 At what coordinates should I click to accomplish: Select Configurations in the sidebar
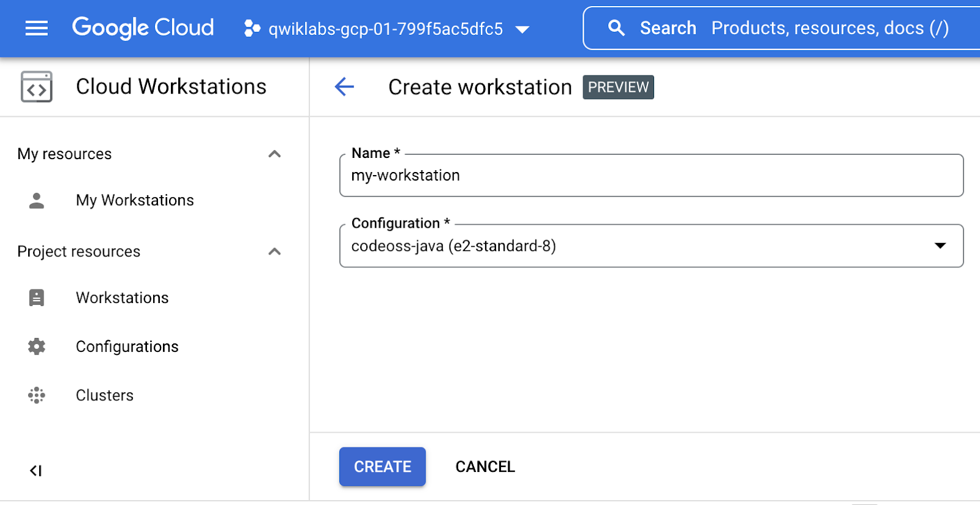pyautogui.click(x=127, y=346)
